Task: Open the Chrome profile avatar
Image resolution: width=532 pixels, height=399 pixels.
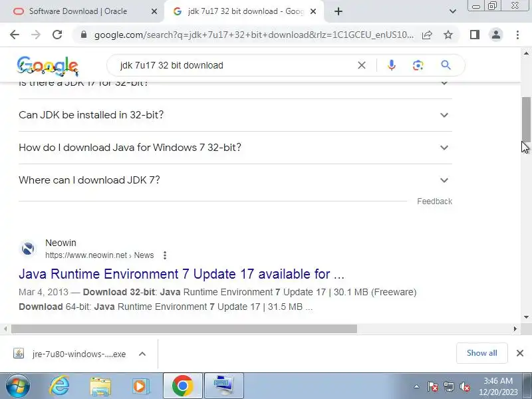Action: 496,35
